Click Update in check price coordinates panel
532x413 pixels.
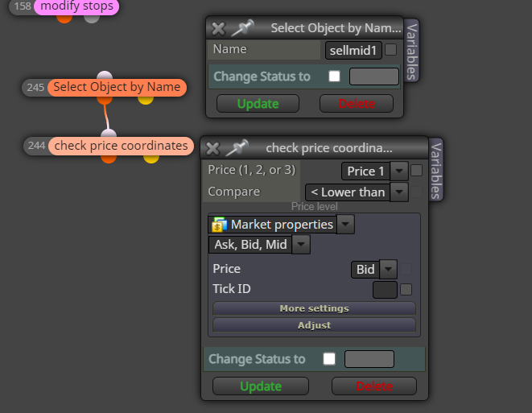[x=261, y=386]
